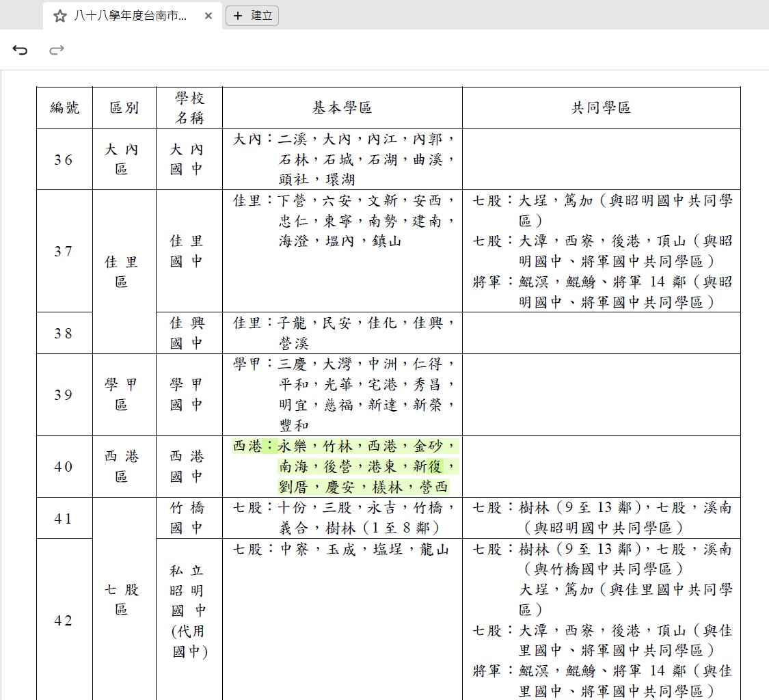Screen dimensions: 769x700
Task: Click row number 36 cell
Action: [x=64, y=159]
